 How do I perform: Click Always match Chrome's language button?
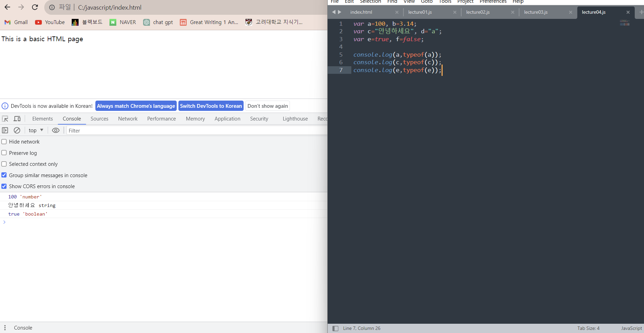click(136, 106)
